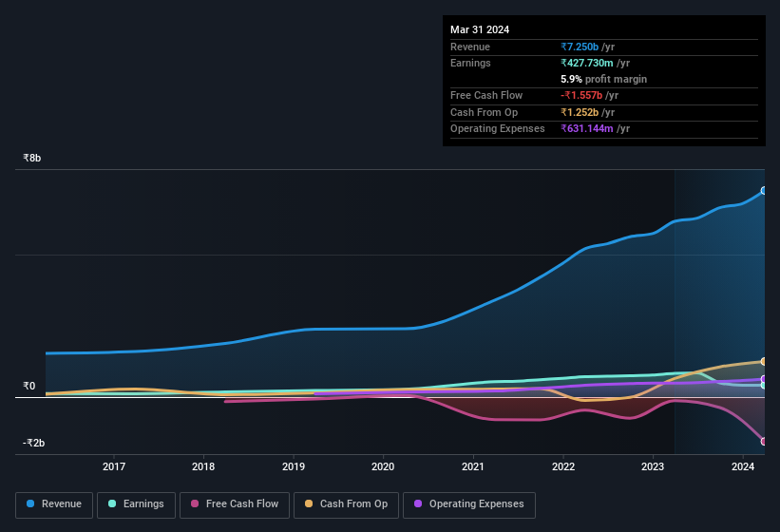Toggle the Earnings series in legend
This screenshot has width=780, height=532.
tap(136, 504)
